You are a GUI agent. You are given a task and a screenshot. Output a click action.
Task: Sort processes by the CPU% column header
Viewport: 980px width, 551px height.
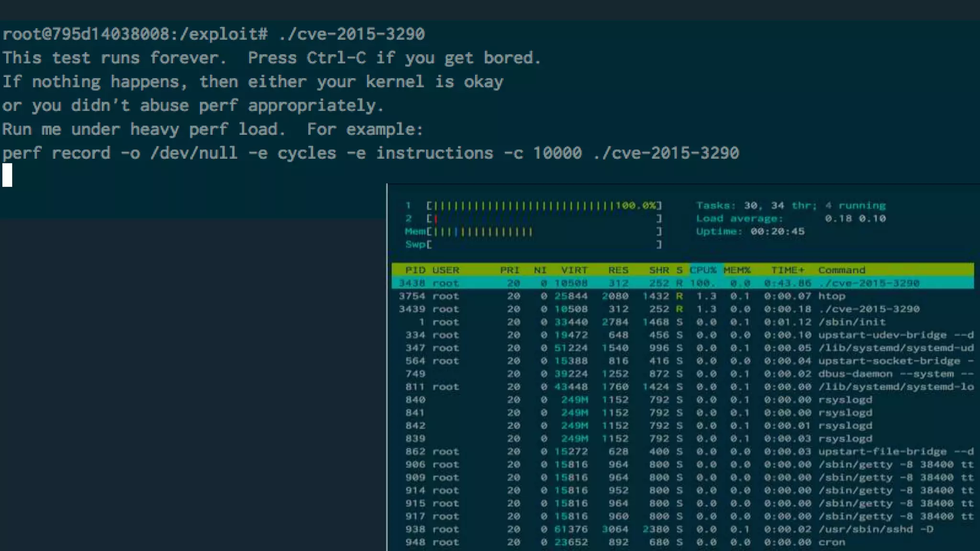click(x=703, y=270)
